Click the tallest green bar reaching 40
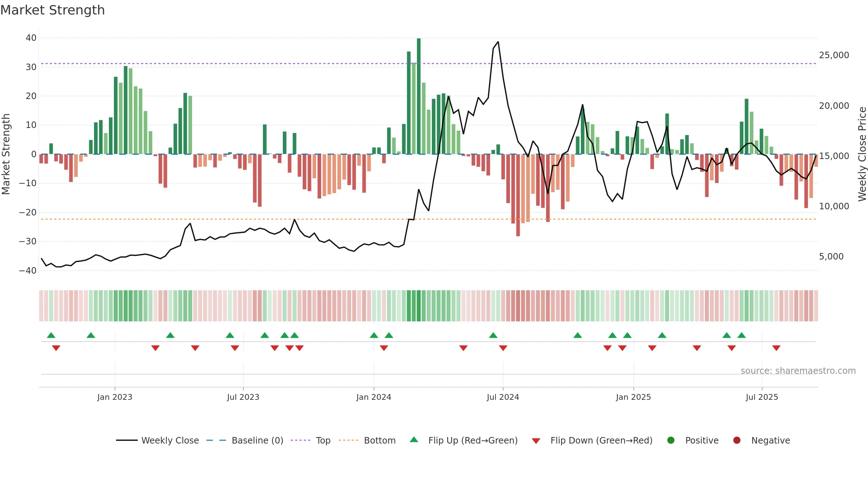The image size is (868, 488). (419, 96)
